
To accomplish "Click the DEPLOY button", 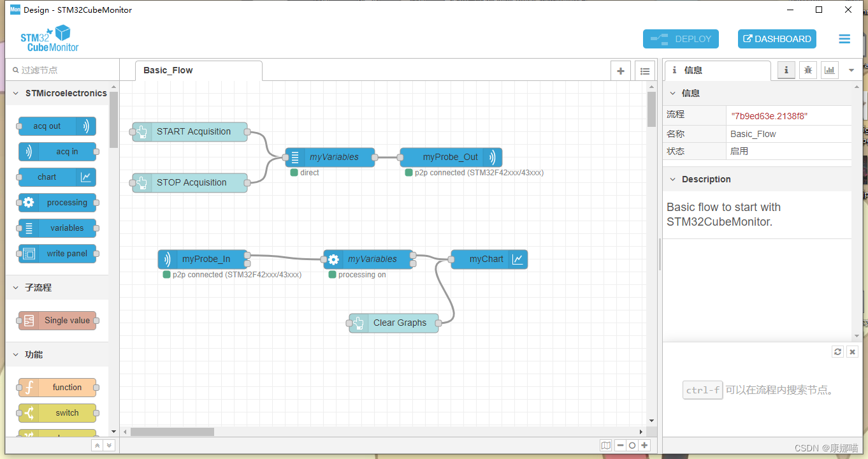I will (681, 39).
